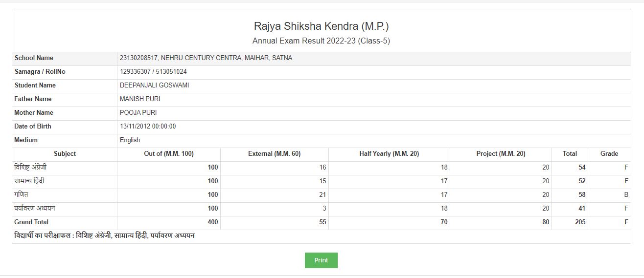Click the Subject column header

click(x=65, y=154)
